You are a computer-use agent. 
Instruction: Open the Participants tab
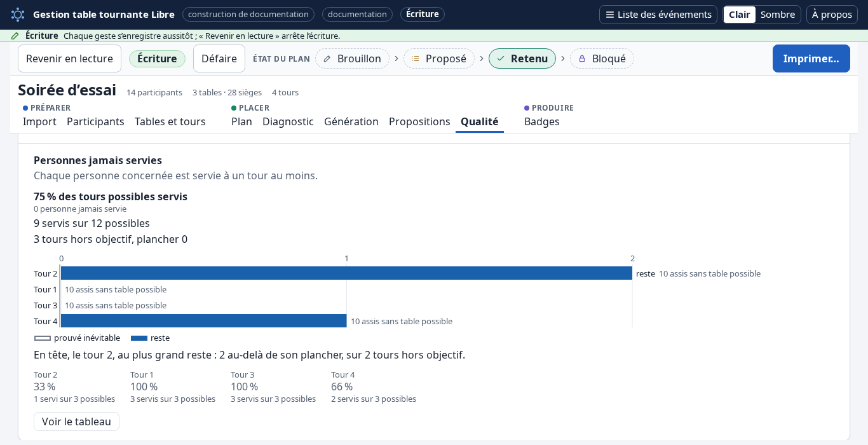tap(95, 121)
